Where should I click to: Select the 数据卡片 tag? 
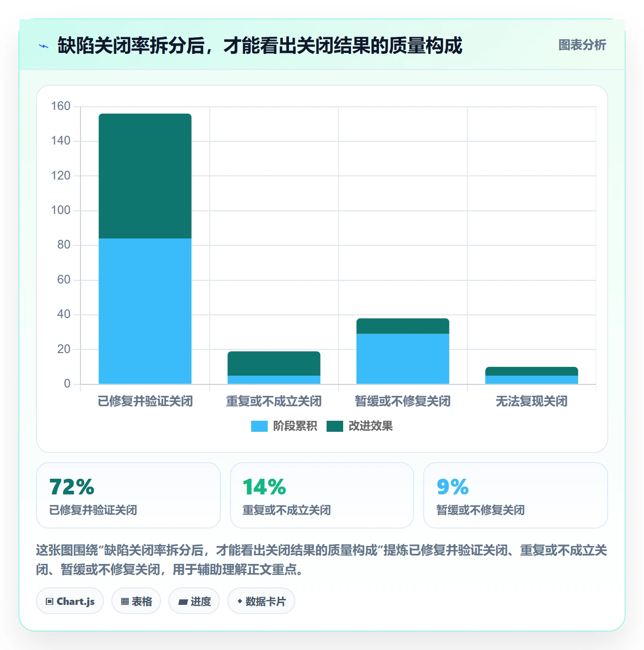click(x=261, y=601)
